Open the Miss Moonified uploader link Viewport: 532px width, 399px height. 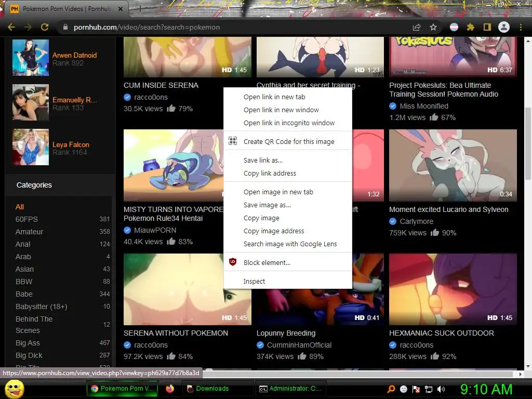click(424, 106)
